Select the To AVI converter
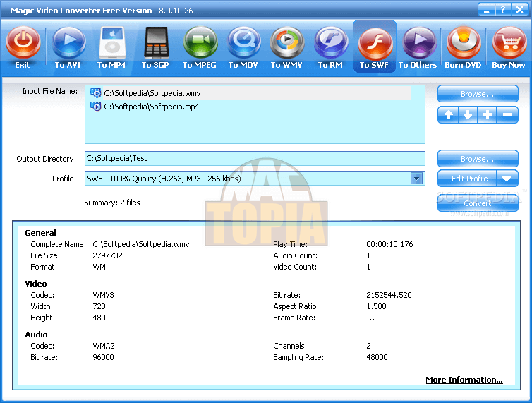 coord(69,43)
